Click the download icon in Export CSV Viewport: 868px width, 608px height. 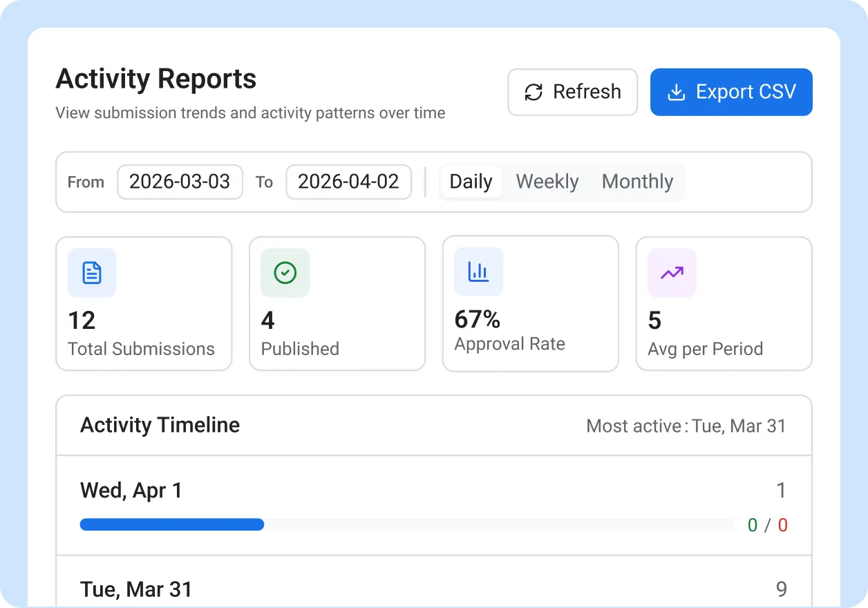click(x=676, y=92)
